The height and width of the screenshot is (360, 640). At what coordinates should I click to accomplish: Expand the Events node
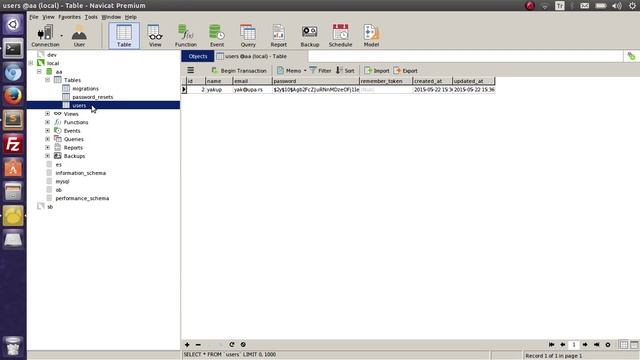tap(47, 131)
